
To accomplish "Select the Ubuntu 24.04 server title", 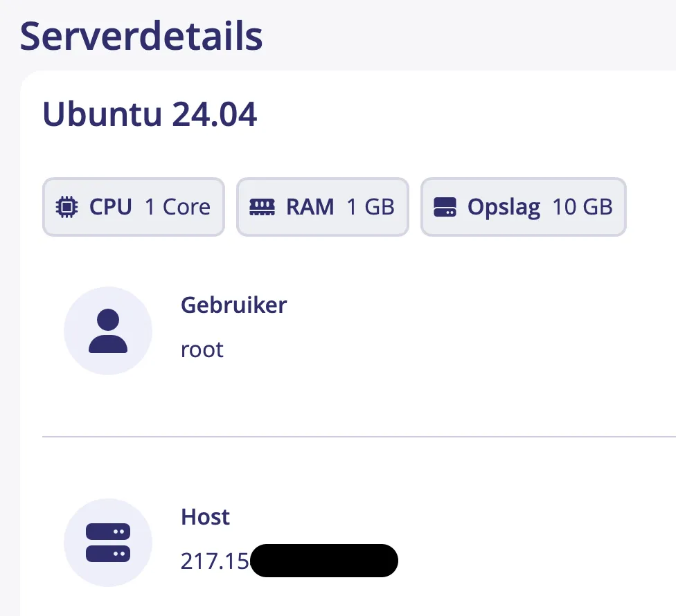I will [x=150, y=114].
